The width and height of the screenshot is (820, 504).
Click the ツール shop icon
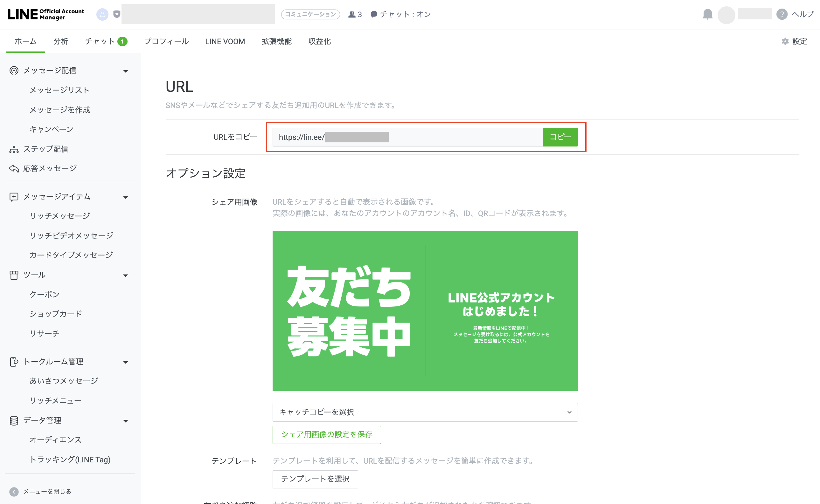point(14,275)
